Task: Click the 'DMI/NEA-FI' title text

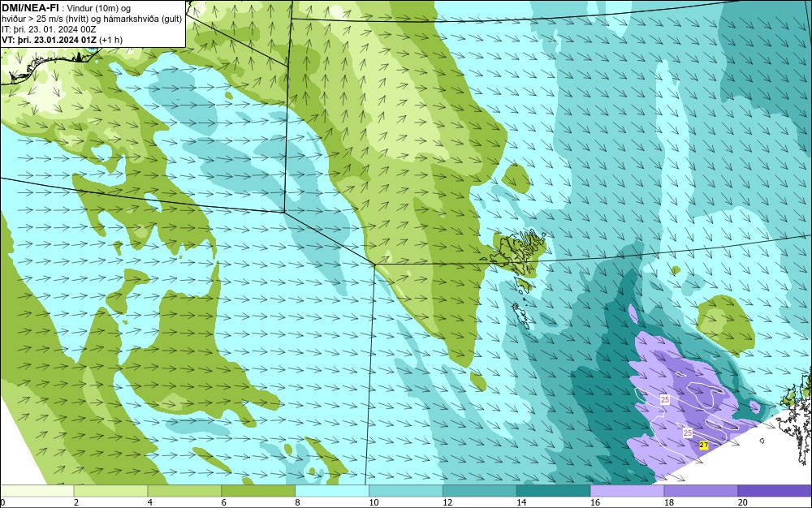Action: [x=30, y=7]
